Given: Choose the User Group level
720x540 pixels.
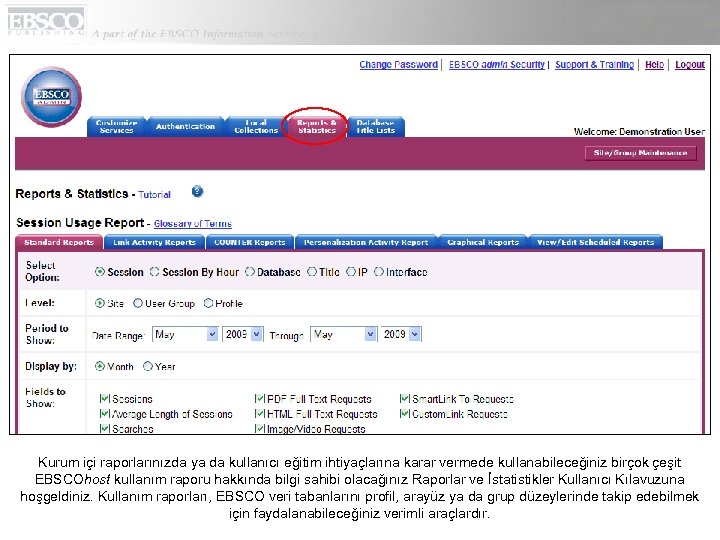Looking at the screenshot, I should [x=138, y=303].
